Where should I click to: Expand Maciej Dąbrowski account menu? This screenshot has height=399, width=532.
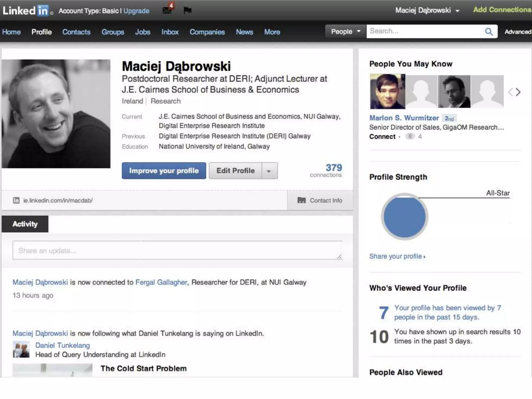coord(427,10)
